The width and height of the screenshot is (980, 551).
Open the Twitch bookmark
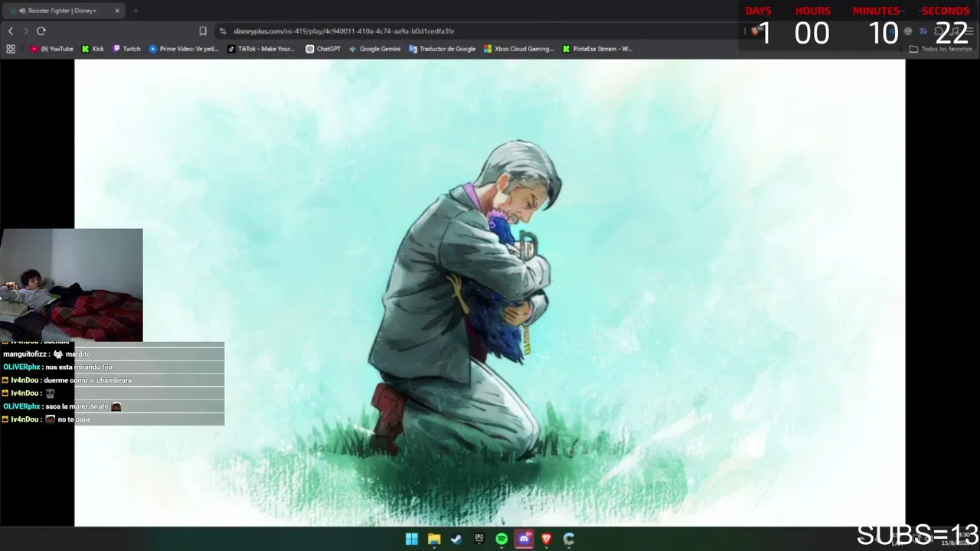(x=127, y=49)
